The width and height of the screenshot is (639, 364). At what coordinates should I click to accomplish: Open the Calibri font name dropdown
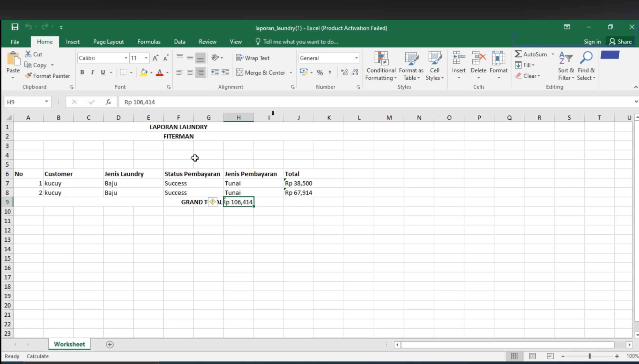click(126, 58)
